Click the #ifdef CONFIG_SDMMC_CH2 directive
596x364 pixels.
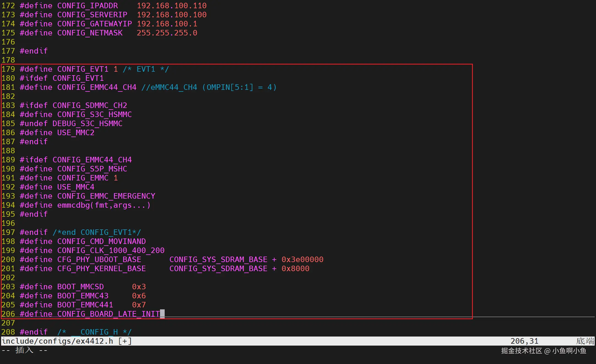73,105
